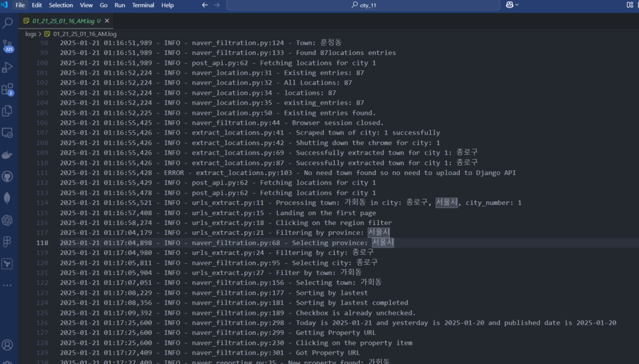Show the Explorer files view
Screen dimensions: 639x364
(8, 111)
